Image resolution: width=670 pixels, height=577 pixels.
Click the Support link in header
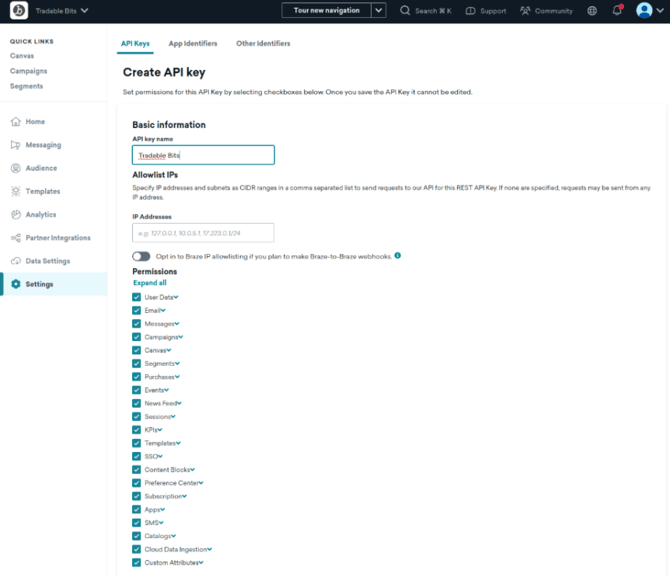487,11
